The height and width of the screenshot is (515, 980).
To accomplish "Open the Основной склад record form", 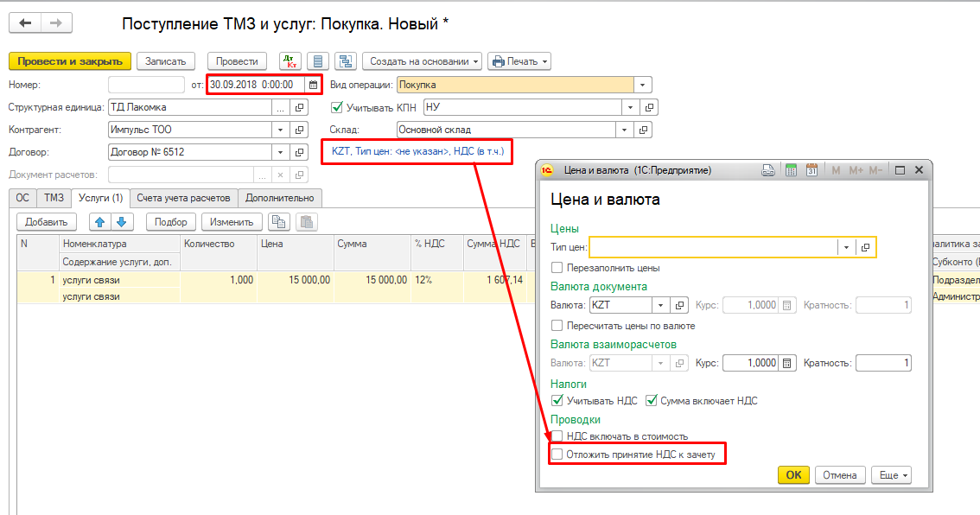I will pyautogui.click(x=643, y=130).
